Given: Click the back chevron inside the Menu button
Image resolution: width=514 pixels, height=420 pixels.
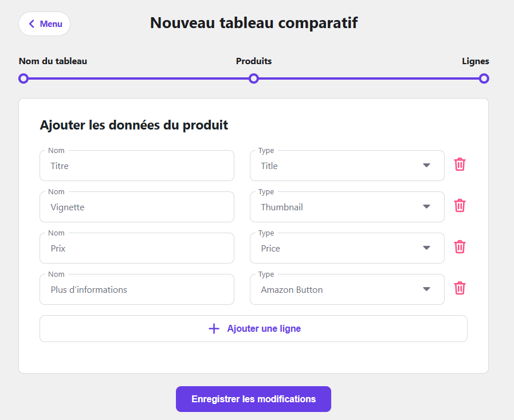Looking at the screenshot, I should (x=32, y=23).
